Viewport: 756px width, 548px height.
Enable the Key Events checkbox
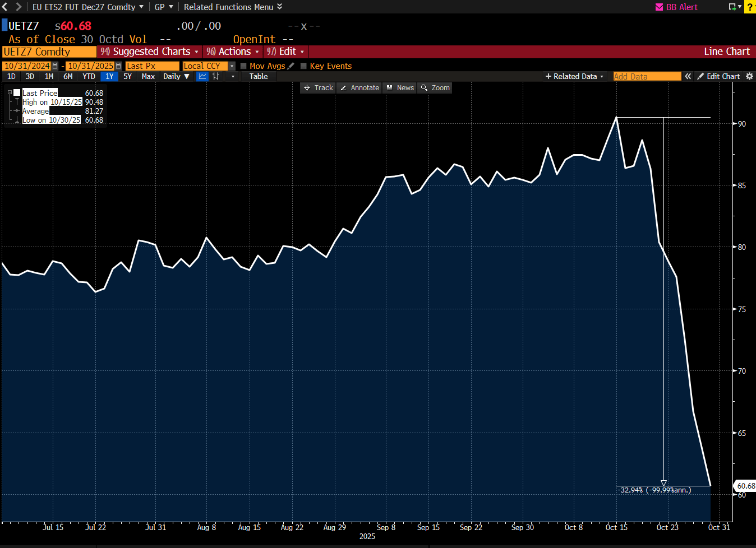303,66
